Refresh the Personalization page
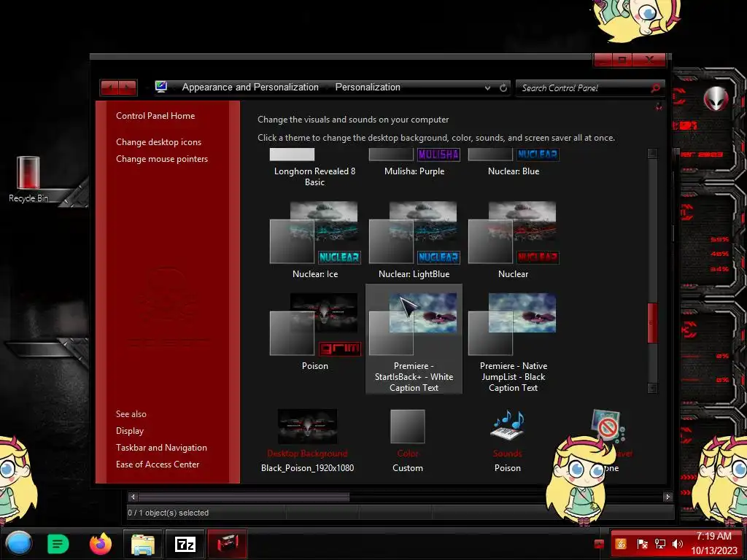The image size is (747, 560). point(503,87)
